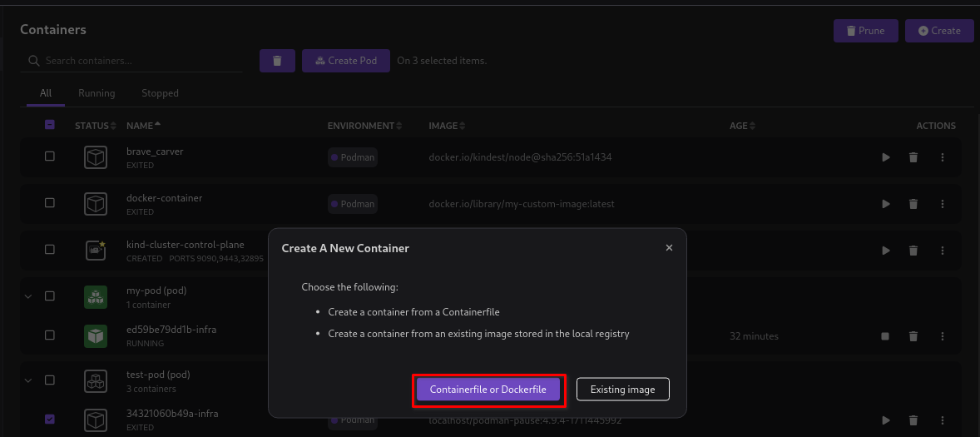Delete the kind-cluster-control-plane container

click(x=913, y=251)
